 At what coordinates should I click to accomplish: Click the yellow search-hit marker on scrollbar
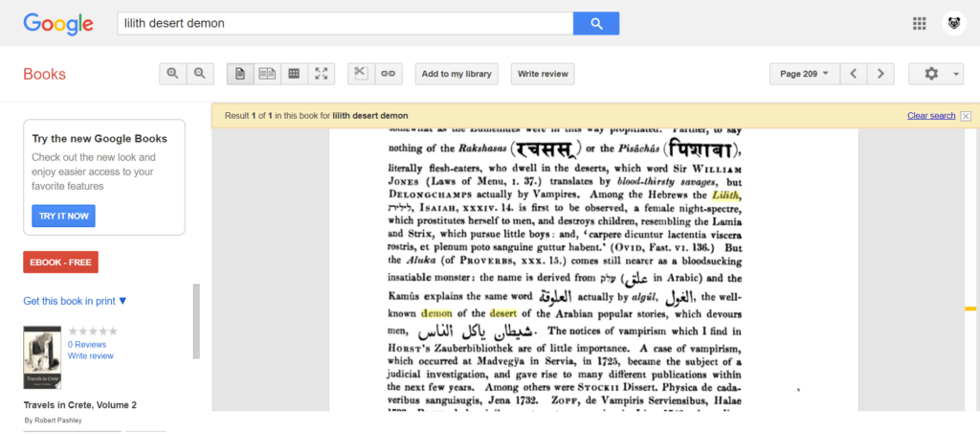click(x=970, y=308)
